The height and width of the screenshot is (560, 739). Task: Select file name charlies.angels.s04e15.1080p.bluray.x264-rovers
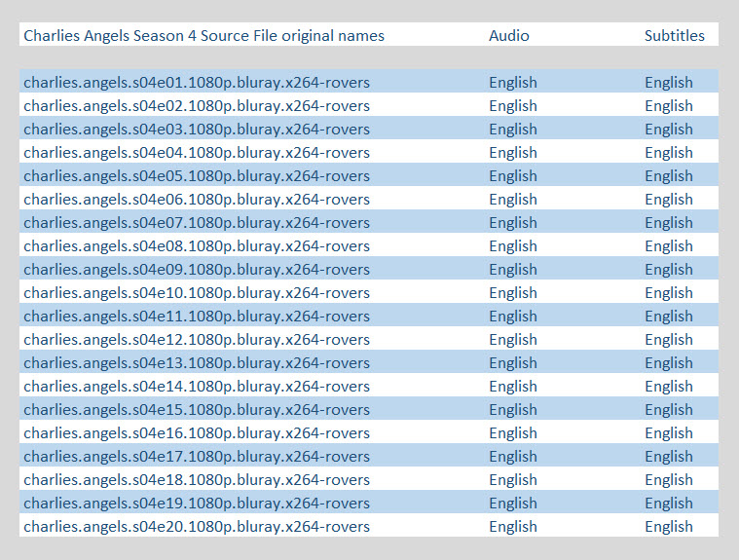click(x=197, y=410)
